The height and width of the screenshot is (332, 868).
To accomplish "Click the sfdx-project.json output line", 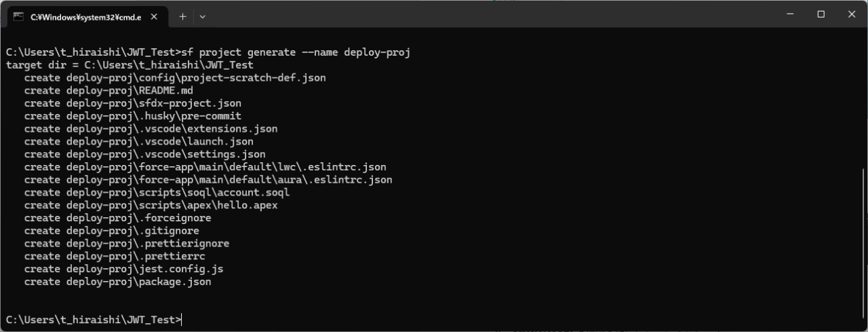I will point(133,103).
